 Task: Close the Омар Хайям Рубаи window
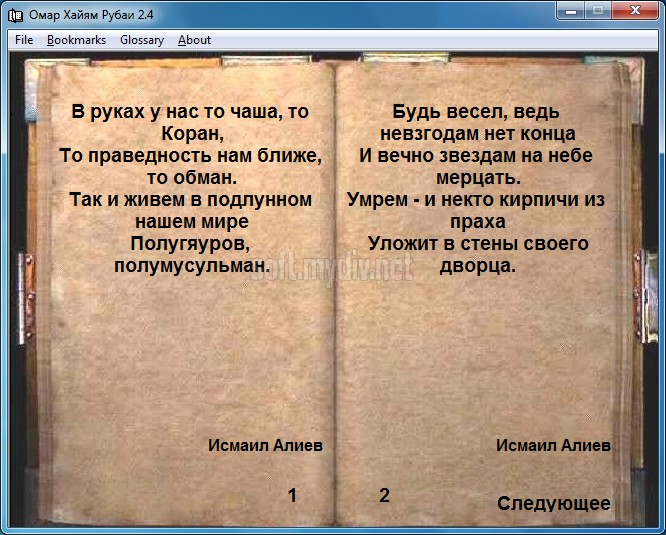(635, 11)
